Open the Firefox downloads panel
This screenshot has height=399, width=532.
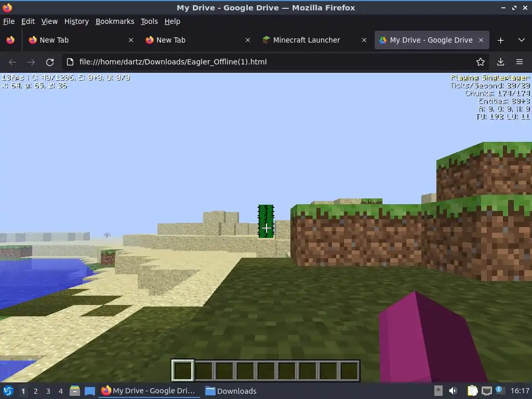tap(500, 62)
